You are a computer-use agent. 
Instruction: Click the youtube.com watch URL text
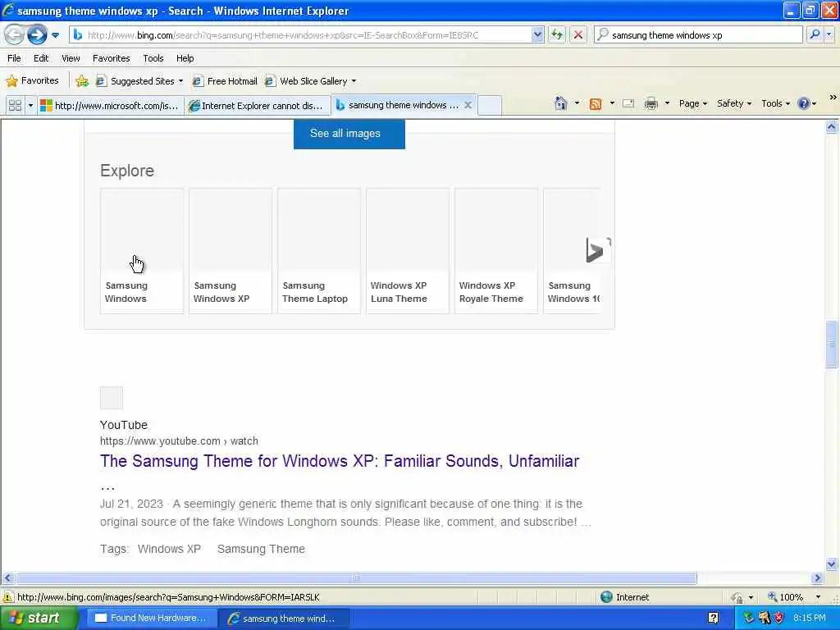(x=179, y=441)
